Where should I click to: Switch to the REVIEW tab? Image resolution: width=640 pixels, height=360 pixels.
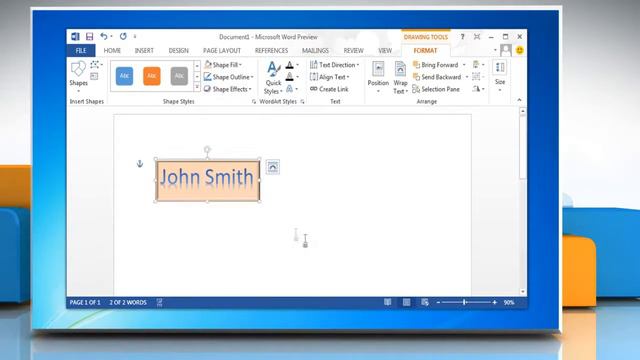(x=353, y=51)
